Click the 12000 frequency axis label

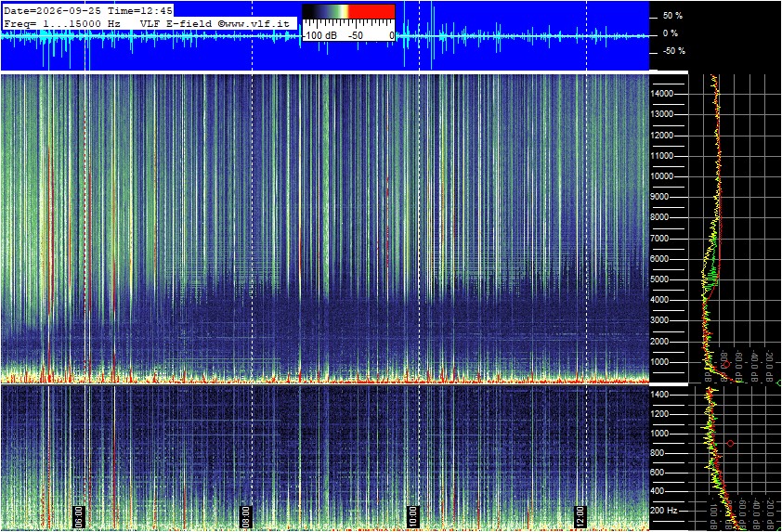(x=662, y=136)
